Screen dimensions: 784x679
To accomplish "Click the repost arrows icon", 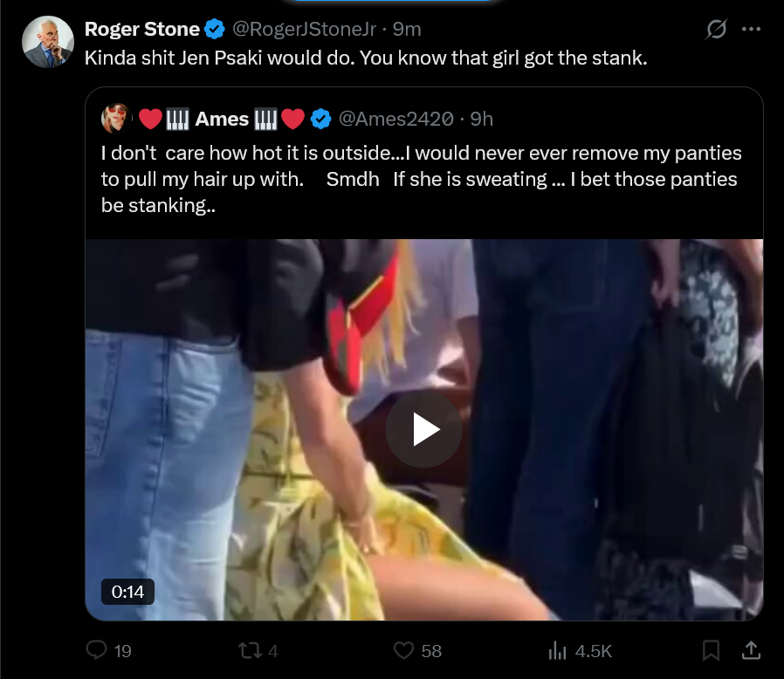I will (x=249, y=650).
